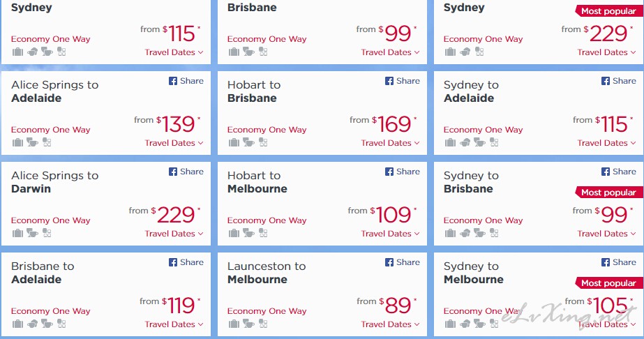Viewport: 644px width, 339px height.
Task: Click the seat selection icon on Sydney to Brisbane
Action: [x=494, y=233]
